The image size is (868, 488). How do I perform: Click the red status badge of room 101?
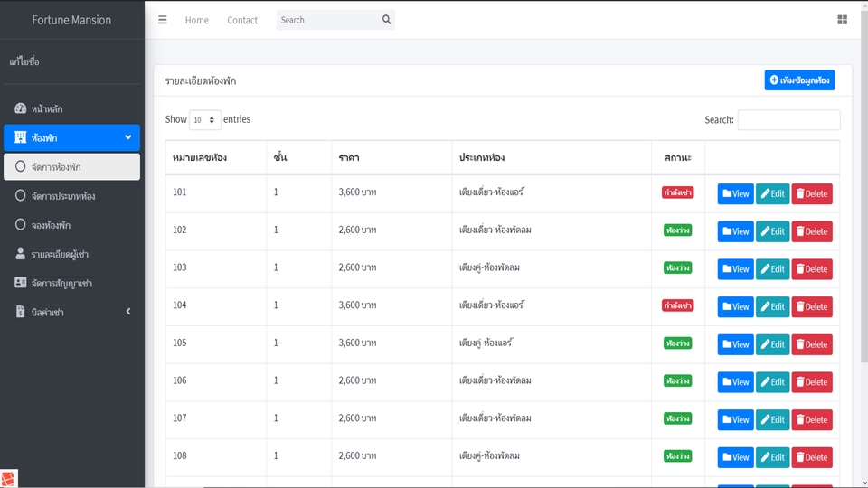pyautogui.click(x=677, y=192)
